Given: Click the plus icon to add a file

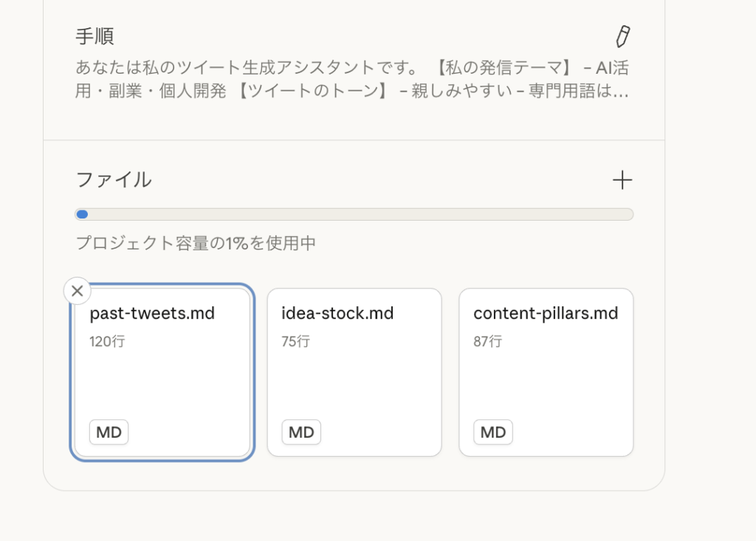Looking at the screenshot, I should pyautogui.click(x=622, y=179).
